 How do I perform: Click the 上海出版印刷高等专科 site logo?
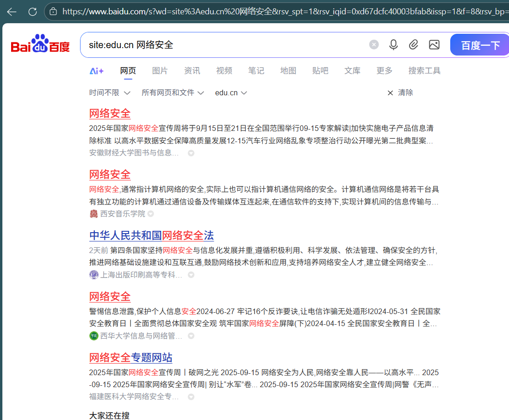[94, 275]
